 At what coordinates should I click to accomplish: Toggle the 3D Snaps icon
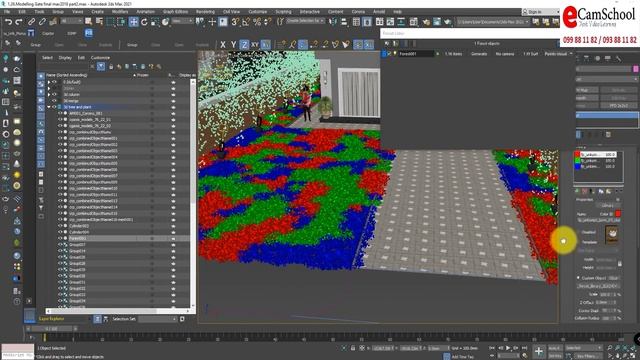pos(236,22)
